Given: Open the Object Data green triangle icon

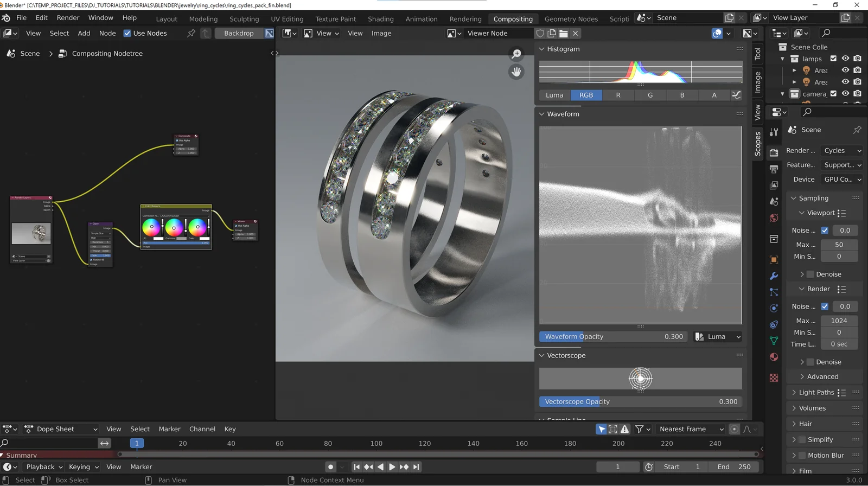Looking at the screenshot, I should tap(774, 341).
